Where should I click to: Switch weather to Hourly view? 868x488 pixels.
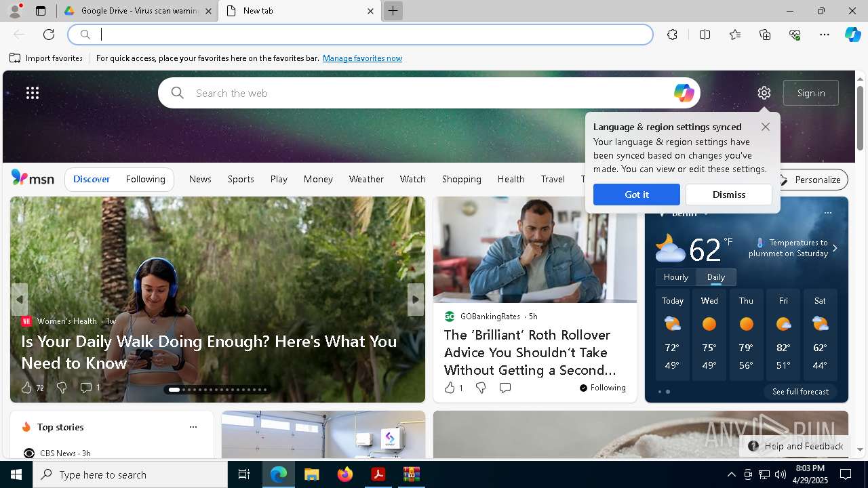(676, 277)
